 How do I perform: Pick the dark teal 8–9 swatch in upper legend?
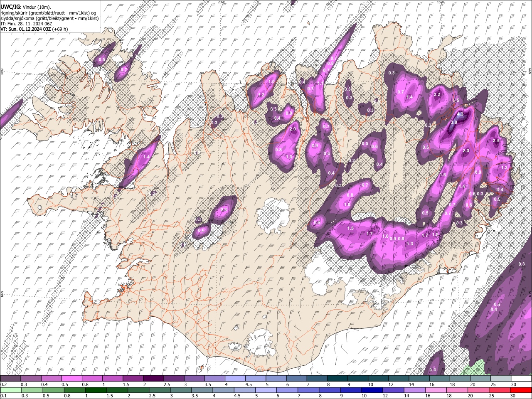tap(337, 378)
